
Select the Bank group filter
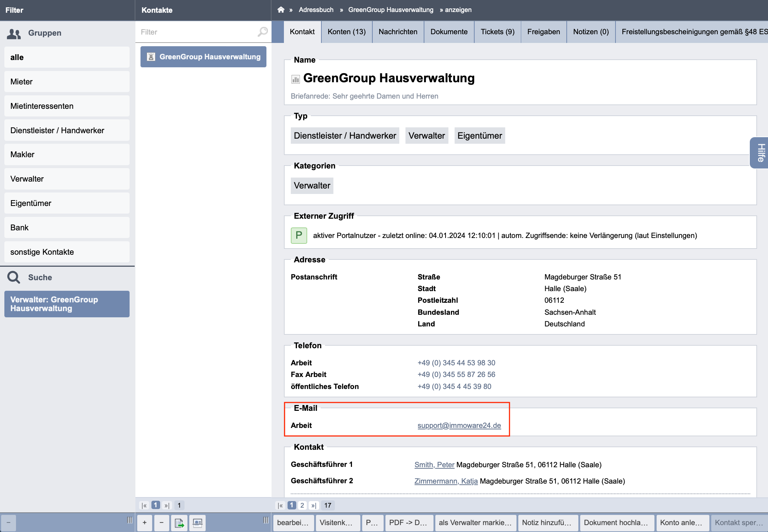[67, 227]
